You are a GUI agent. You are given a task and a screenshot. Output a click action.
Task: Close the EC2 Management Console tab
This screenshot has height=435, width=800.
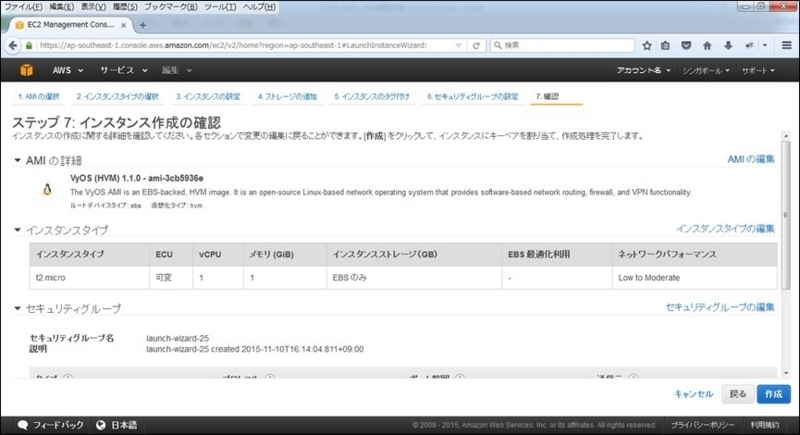pyautogui.click(x=123, y=25)
